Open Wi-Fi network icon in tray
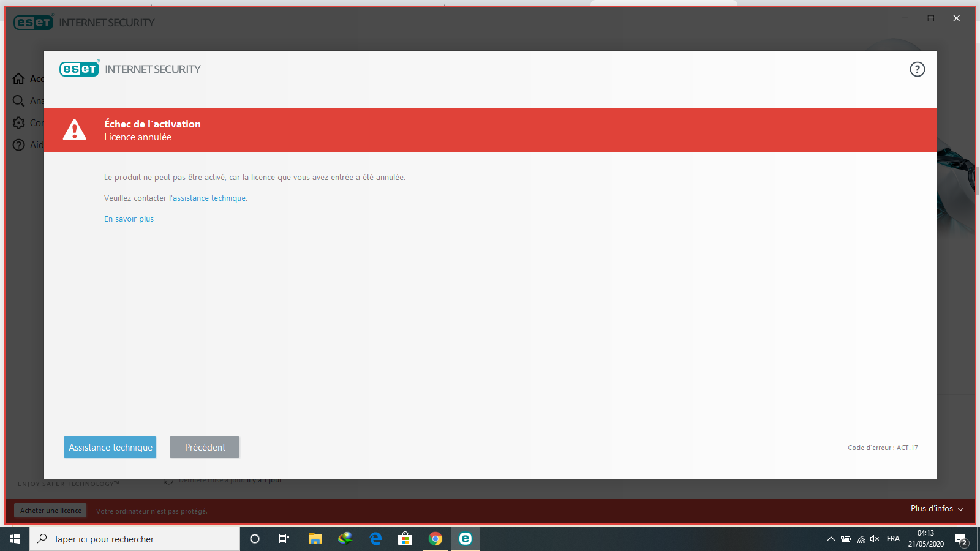Image resolution: width=980 pixels, height=551 pixels. point(861,539)
